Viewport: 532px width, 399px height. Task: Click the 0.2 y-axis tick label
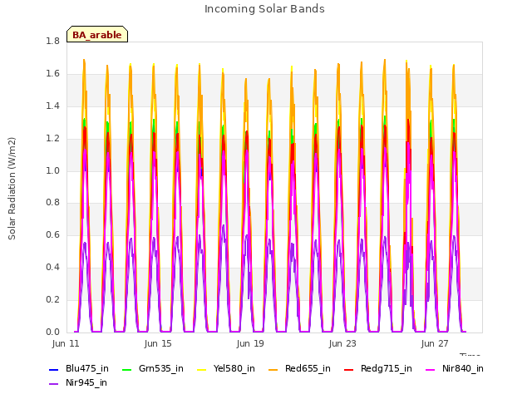[x=52, y=299]
